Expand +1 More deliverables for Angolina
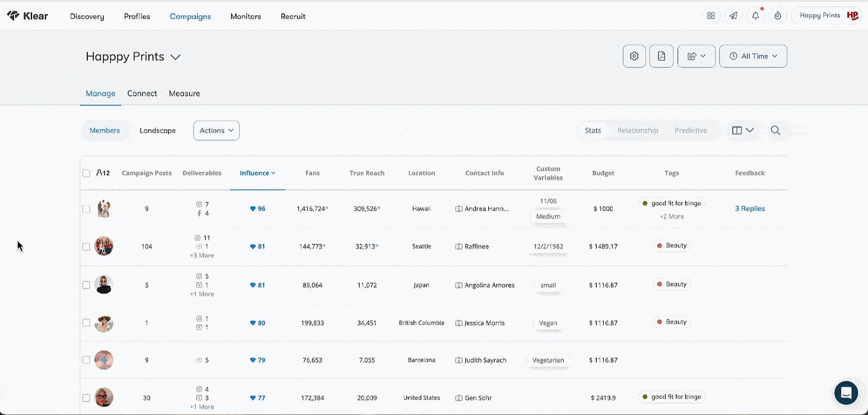This screenshot has height=415, width=868. click(x=202, y=294)
